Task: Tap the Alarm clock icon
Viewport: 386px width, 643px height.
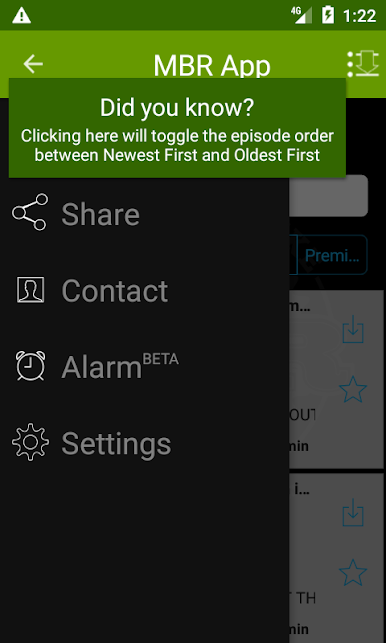Action: [30, 365]
